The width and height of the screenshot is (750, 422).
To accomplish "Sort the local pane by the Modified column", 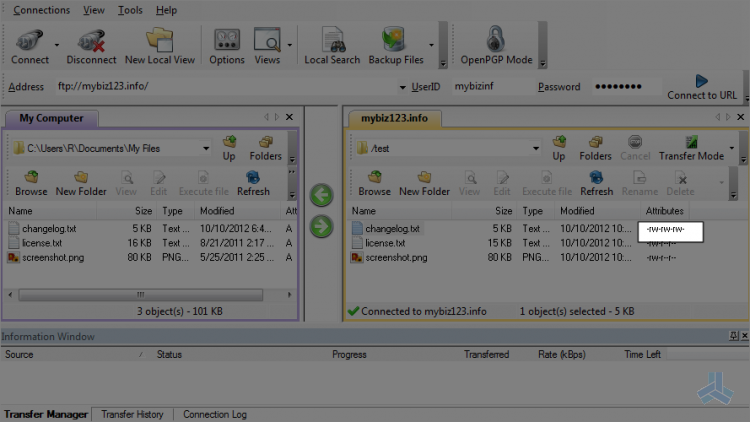I will [237, 211].
